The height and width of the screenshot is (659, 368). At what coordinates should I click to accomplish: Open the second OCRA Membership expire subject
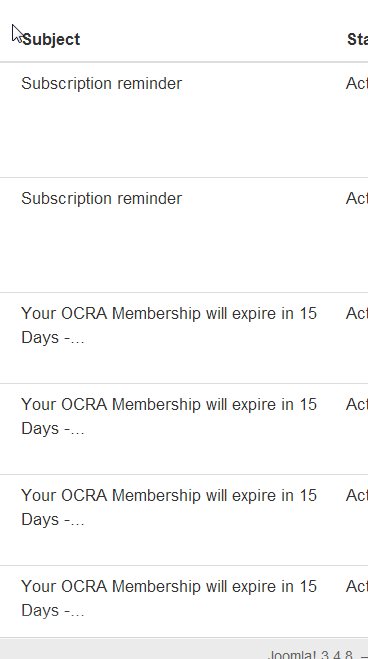click(x=169, y=416)
